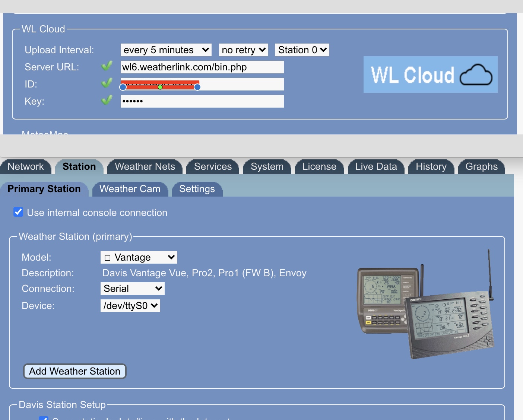Click the WL Cloud logo banner
The width and height of the screenshot is (523, 420).
point(430,74)
